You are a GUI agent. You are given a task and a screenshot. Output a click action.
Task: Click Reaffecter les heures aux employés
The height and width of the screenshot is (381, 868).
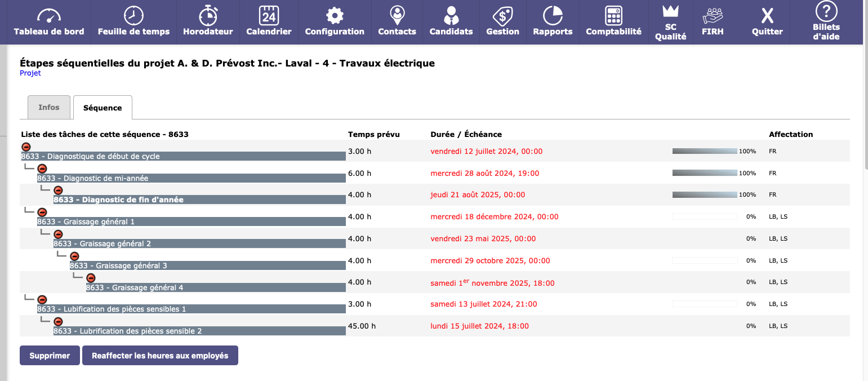coord(160,356)
